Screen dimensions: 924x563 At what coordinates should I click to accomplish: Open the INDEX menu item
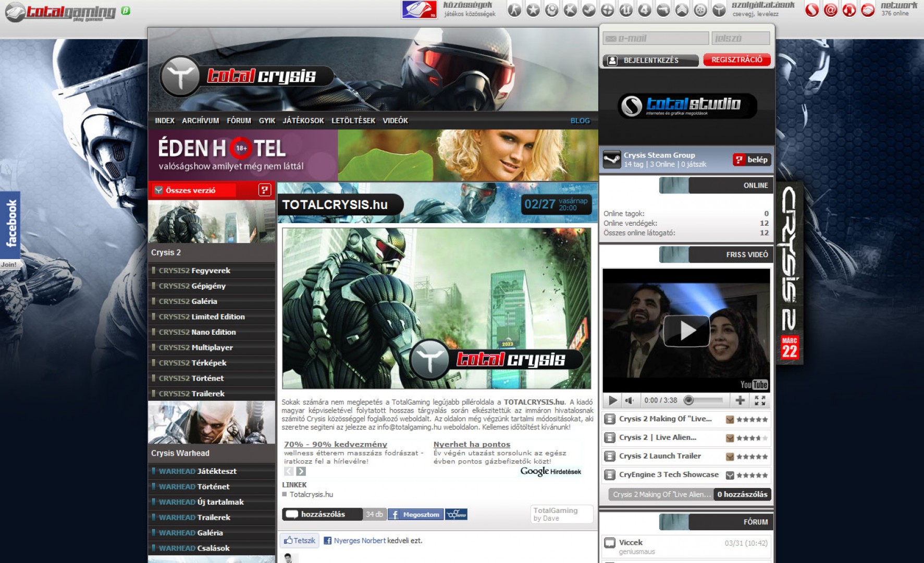[165, 120]
